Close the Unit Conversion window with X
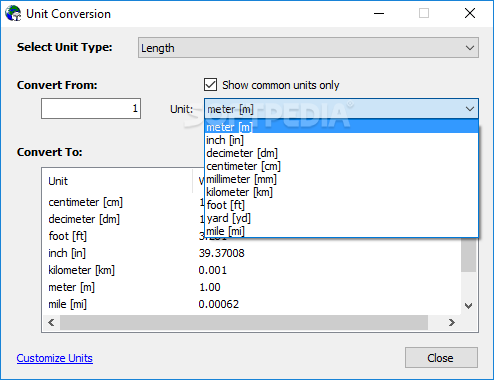Viewport: 494px width, 380px height. pos(470,14)
